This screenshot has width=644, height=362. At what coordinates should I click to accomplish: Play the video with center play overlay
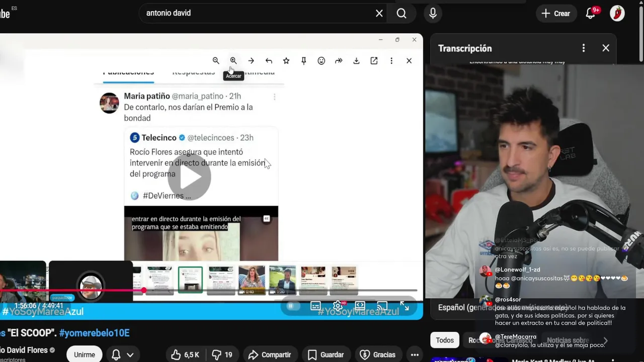[189, 177]
